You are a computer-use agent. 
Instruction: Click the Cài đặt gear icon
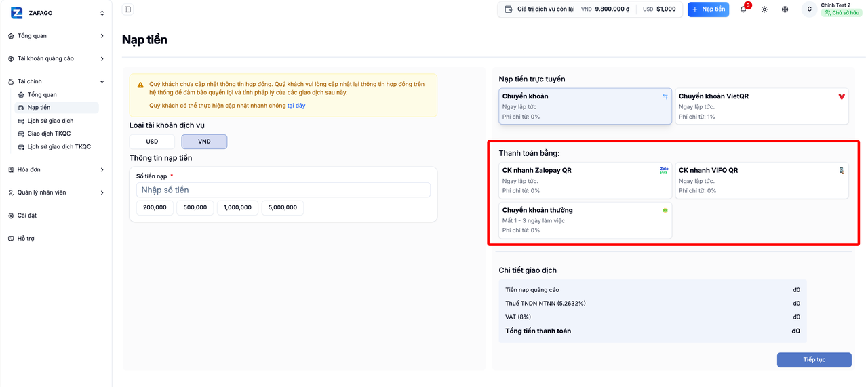click(x=11, y=216)
